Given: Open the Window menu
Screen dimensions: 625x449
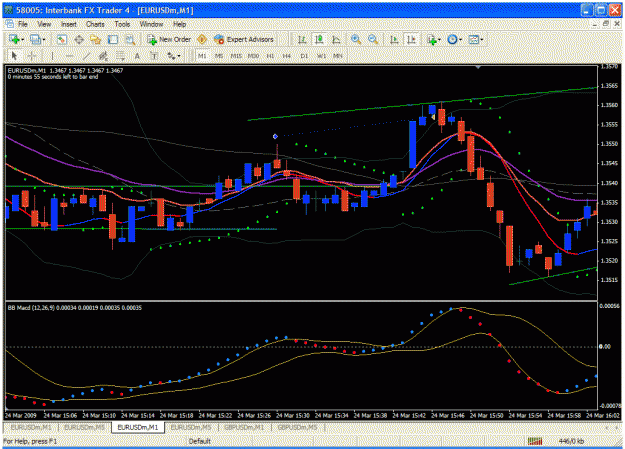Looking at the screenshot, I should click(x=151, y=24).
